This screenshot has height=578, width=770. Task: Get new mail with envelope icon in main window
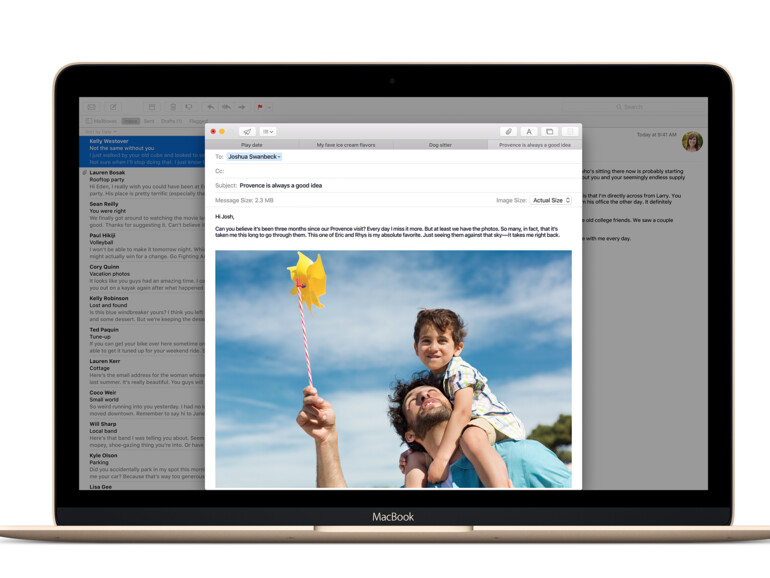(91, 107)
